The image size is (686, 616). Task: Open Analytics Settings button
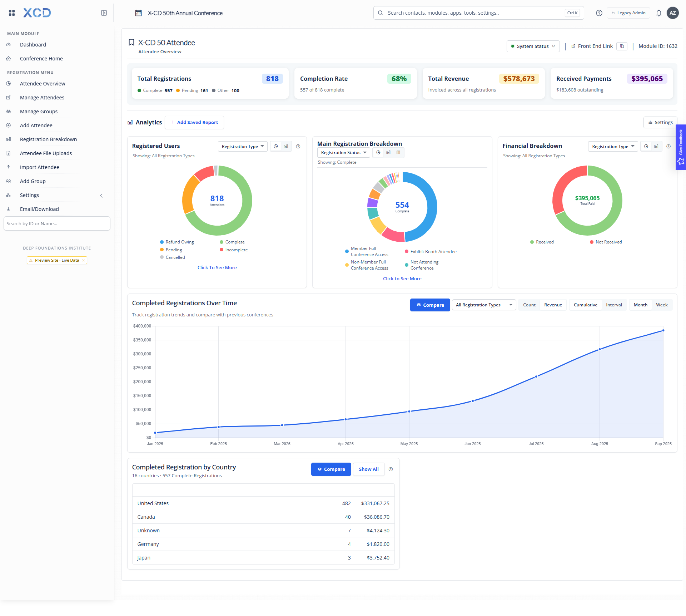click(660, 122)
